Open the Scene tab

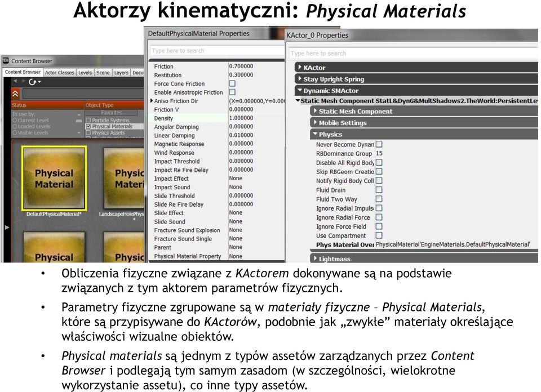click(103, 73)
